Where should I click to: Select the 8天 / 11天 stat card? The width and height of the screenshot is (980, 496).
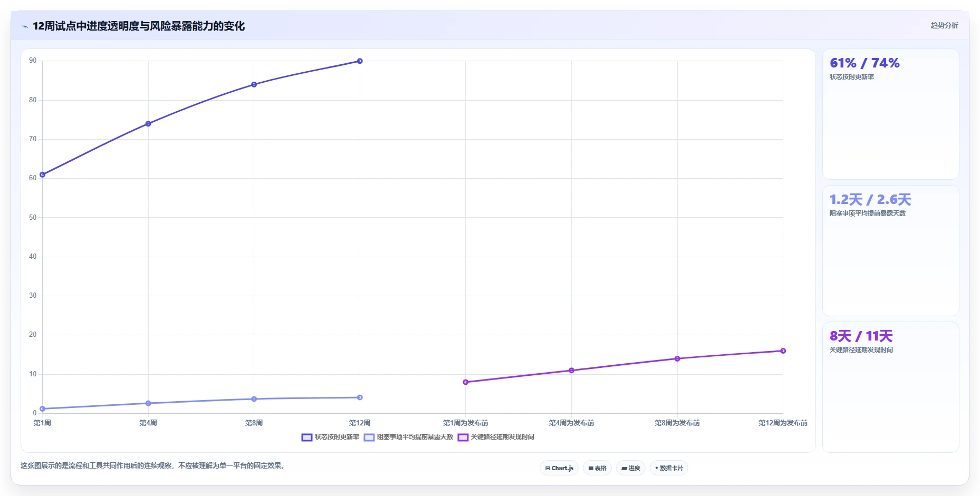[890, 387]
